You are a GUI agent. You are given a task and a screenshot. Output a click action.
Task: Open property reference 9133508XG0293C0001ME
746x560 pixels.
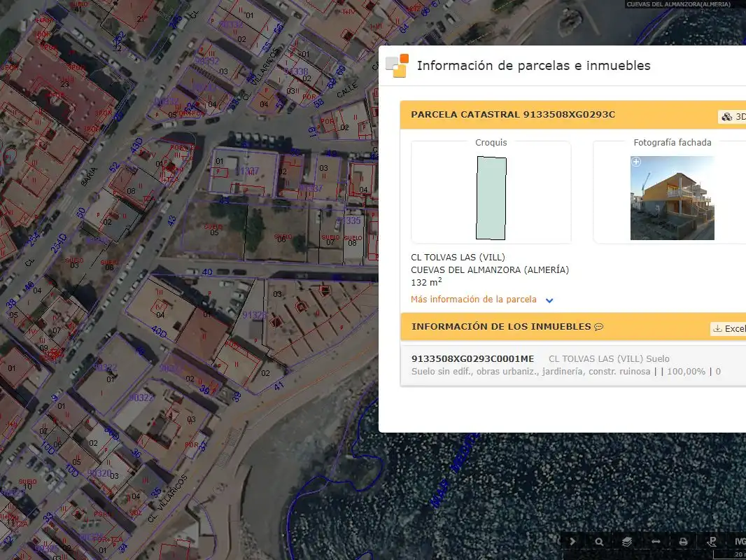click(x=472, y=358)
